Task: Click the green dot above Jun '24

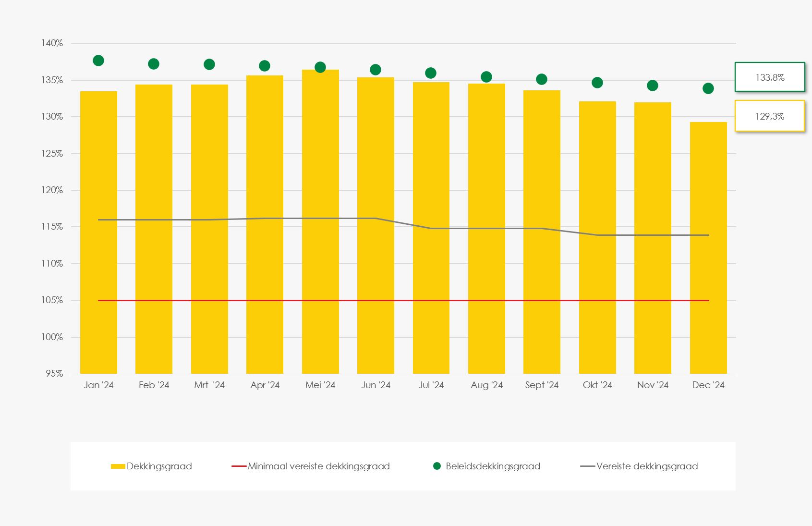Action: (376, 70)
